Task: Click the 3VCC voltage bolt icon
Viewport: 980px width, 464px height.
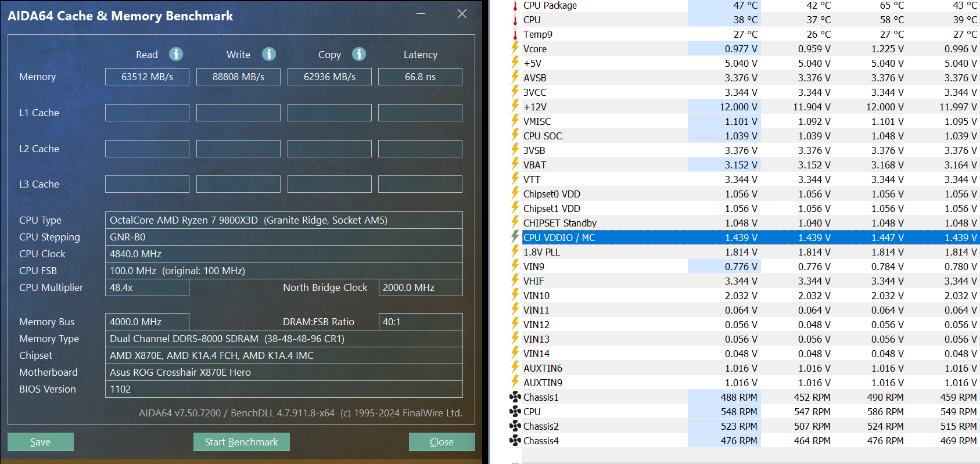Action: pyautogui.click(x=515, y=92)
